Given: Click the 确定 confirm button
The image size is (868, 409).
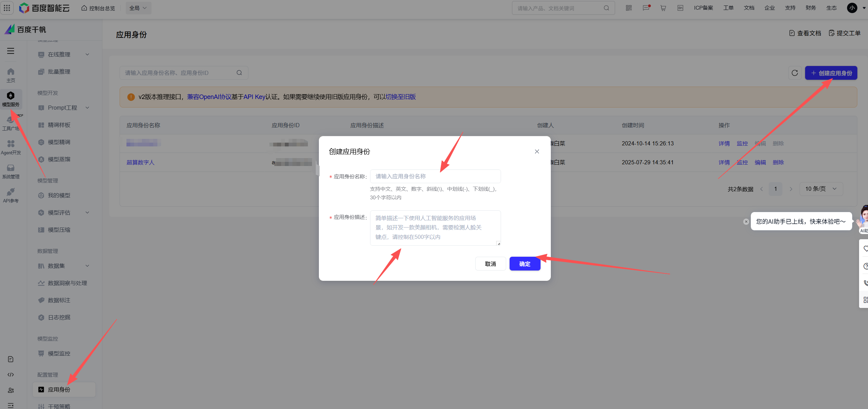Looking at the screenshot, I should tap(524, 264).
